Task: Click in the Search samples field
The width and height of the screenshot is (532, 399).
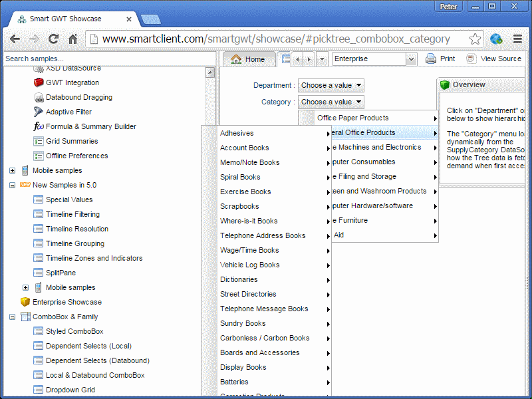Action: click(100, 59)
